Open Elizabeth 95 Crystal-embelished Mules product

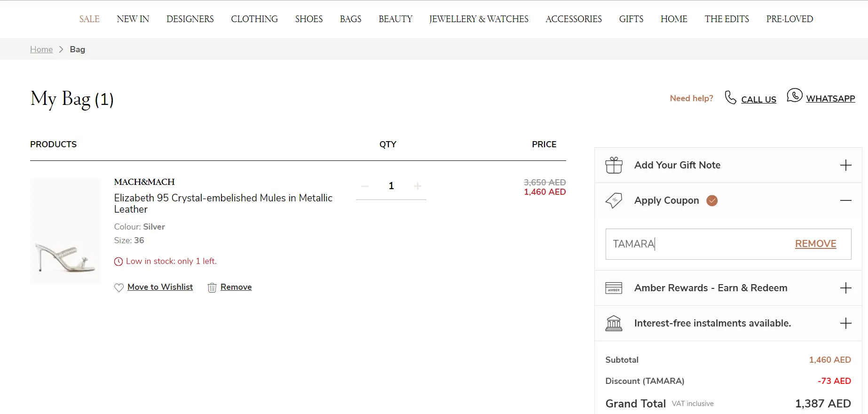223,204
